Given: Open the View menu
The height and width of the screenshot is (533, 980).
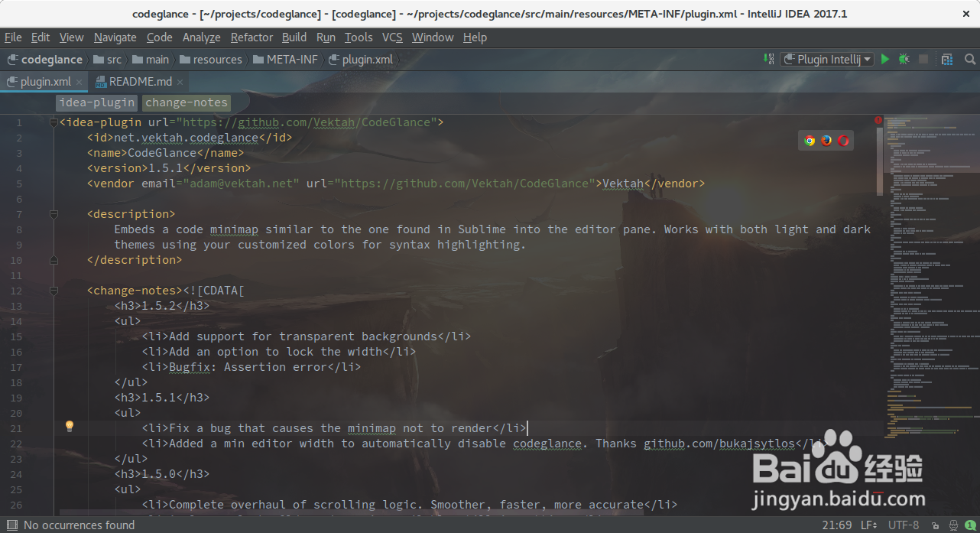Looking at the screenshot, I should tap(72, 37).
